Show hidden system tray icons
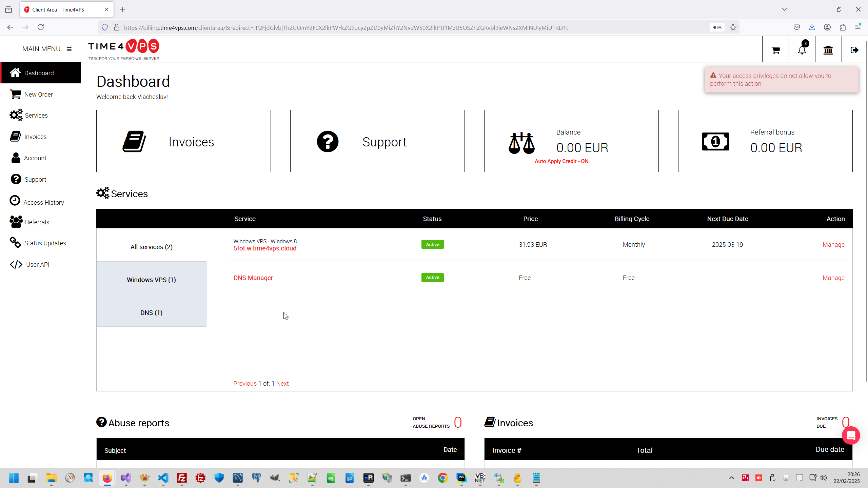868x488 pixels. pyautogui.click(x=731, y=478)
